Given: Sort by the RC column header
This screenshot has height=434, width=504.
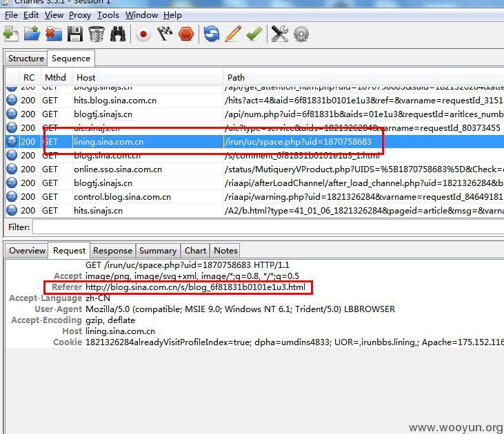Looking at the screenshot, I should 29,78.
